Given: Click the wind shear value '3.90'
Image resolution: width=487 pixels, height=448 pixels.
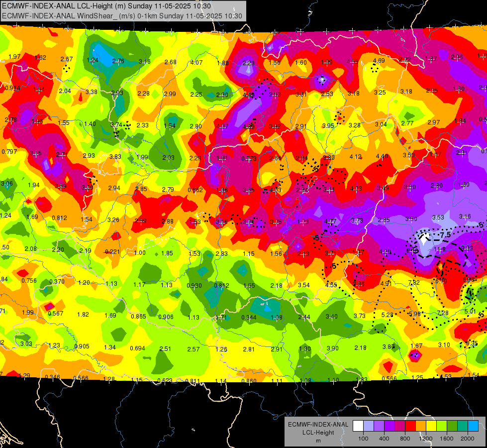Looking at the screenshot, I should [332, 348].
